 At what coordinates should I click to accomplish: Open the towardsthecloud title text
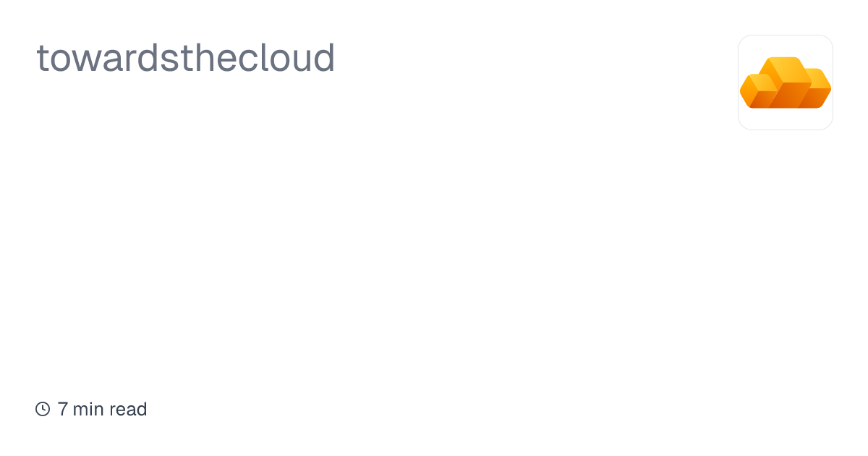(185, 58)
